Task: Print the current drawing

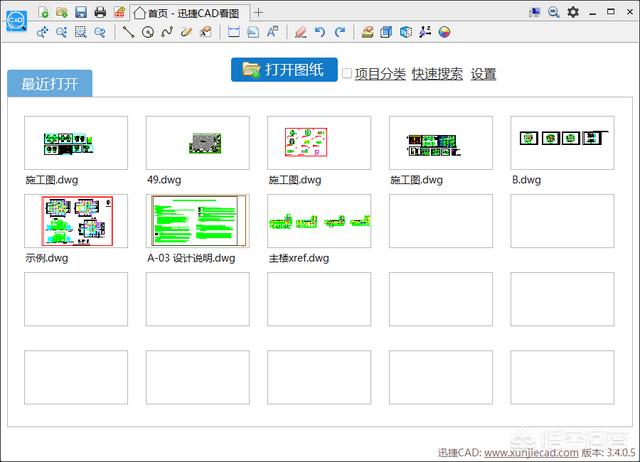Action: click(x=100, y=12)
